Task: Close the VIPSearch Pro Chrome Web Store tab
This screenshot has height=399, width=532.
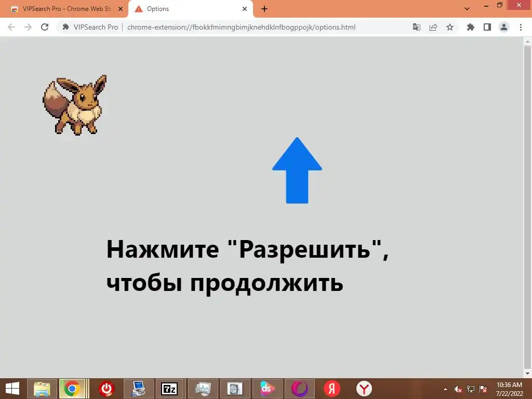Action: pyautogui.click(x=121, y=9)
